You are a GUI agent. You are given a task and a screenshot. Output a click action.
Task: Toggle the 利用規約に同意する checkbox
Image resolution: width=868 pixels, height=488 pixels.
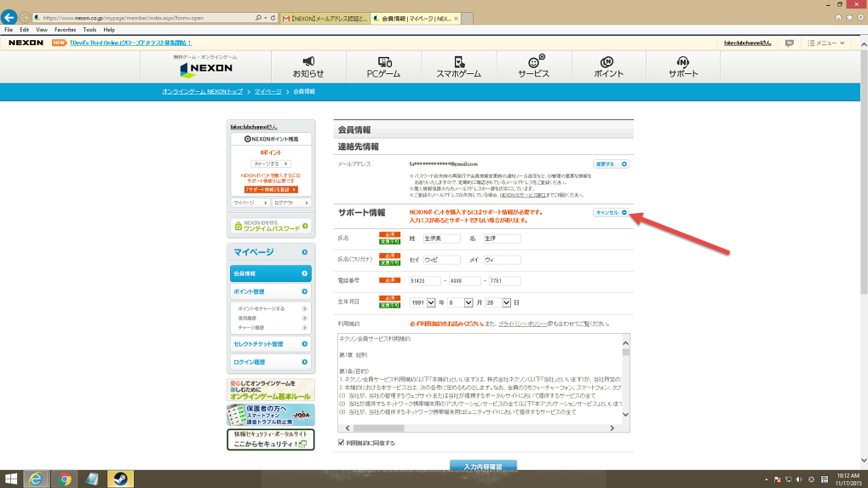click(x=342, y=443)
